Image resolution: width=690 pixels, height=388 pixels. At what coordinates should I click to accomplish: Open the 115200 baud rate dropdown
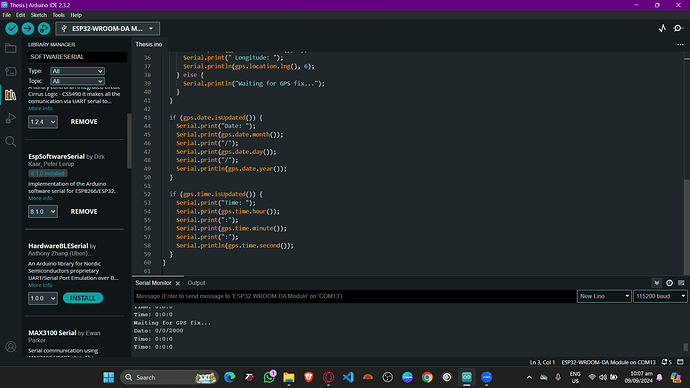click(660, 296)
